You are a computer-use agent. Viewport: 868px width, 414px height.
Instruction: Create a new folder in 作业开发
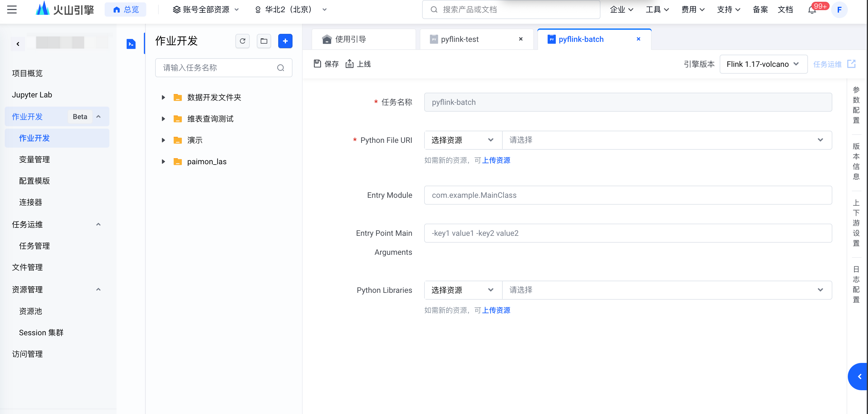pyautogui.click(x=264, y=41)
